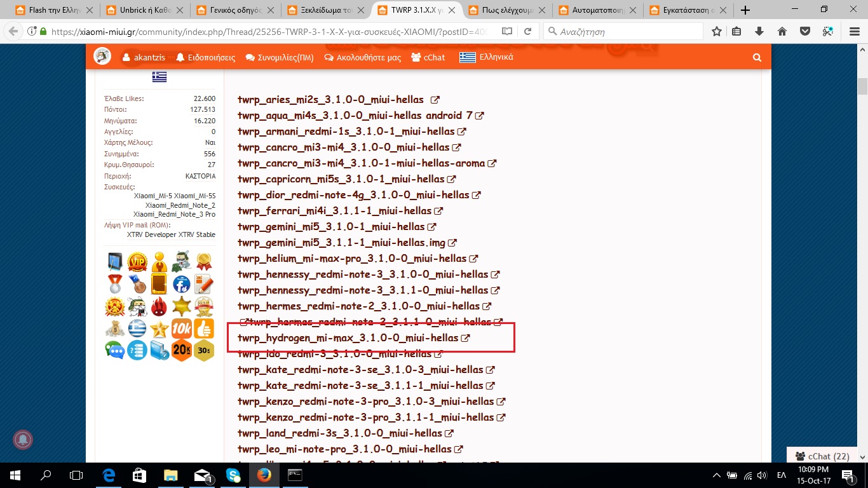Image resolution: width=868 pixels, height=488 pixels.
Task: Click the VIP badge icon
Action: [137, 261]
